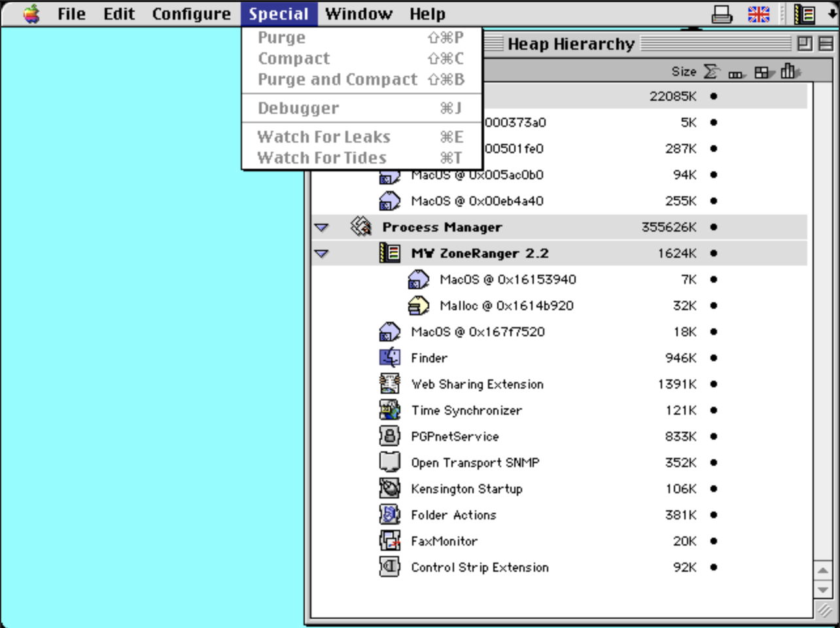Click the PGPnetService padlock icon
The image size is (840, 628).
click(390, 436)
